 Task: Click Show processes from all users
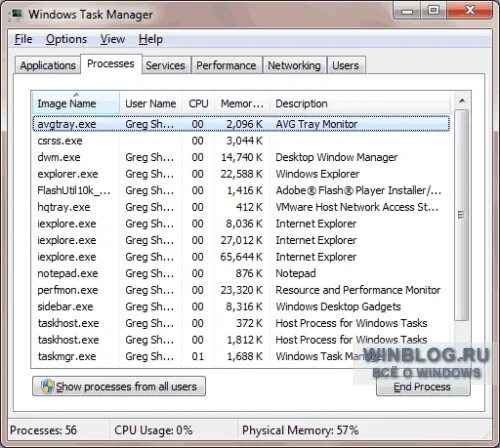119,386
